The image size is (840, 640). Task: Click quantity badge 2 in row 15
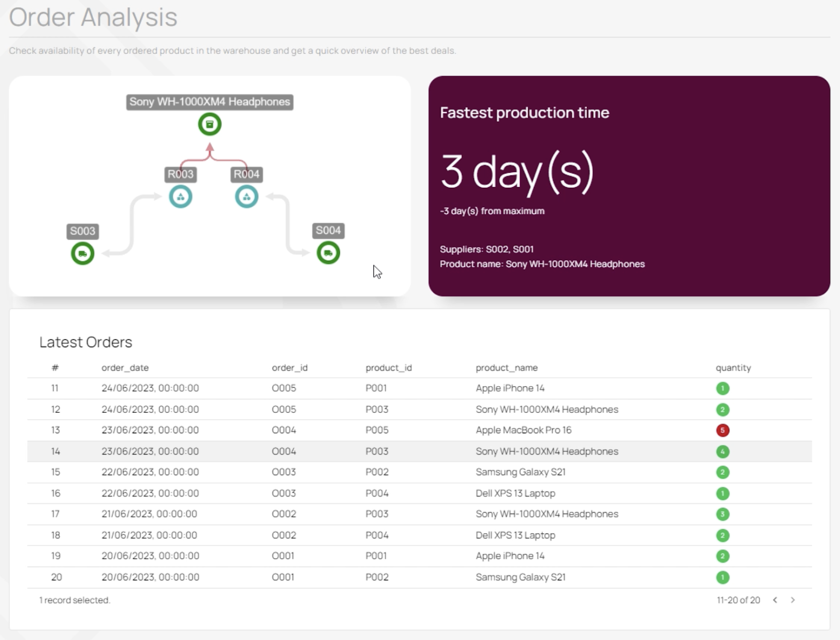coord(722,472)
